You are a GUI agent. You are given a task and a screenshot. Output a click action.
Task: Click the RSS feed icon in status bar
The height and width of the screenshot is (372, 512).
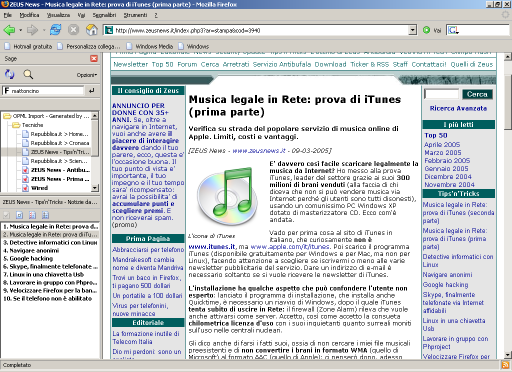[x=506, y=365]
